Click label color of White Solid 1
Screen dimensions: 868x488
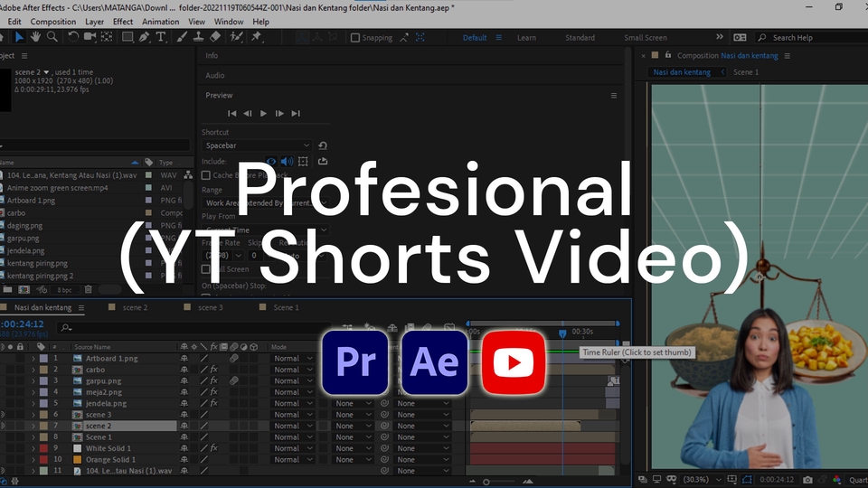pyautogui.click(x=43, y=448)
